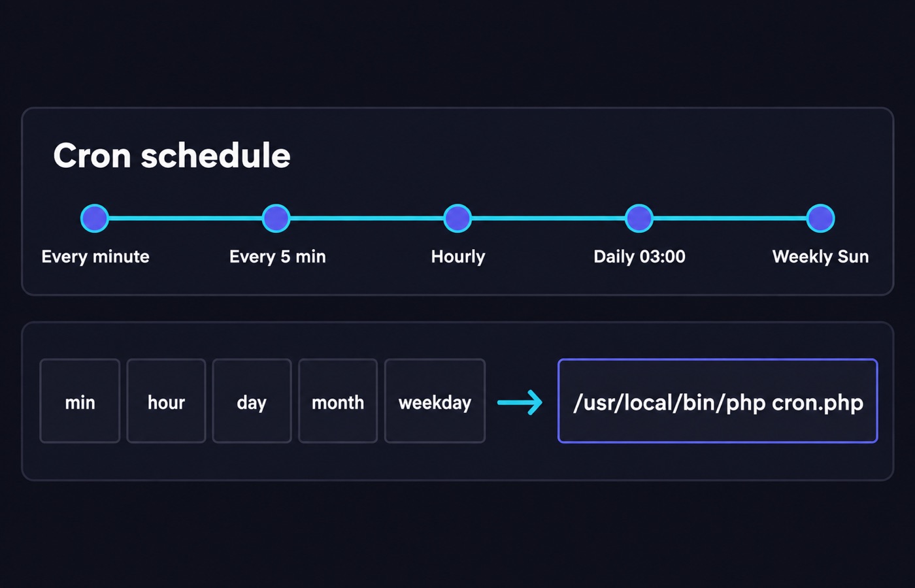
Task: Select the weekday field box
Action: (x=435, y=401)
